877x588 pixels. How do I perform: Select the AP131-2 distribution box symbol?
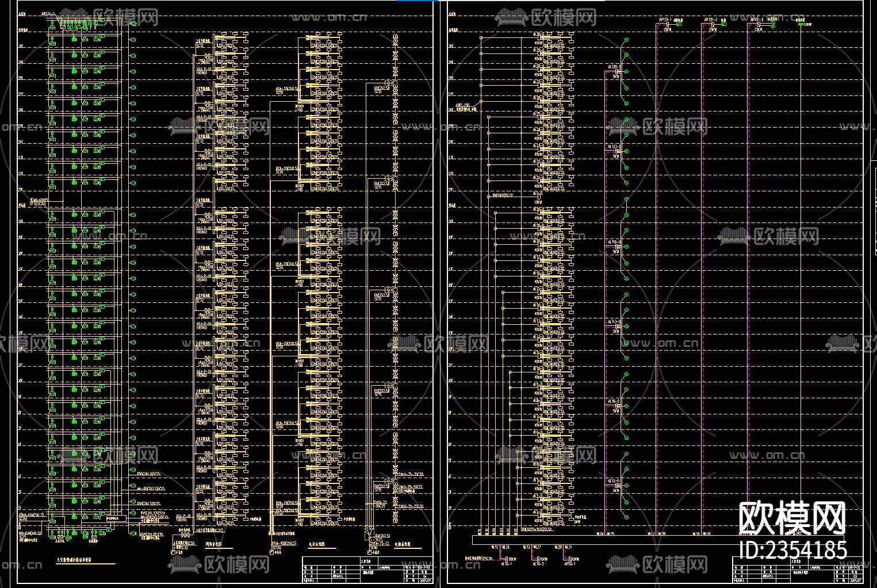coord(711,25)
